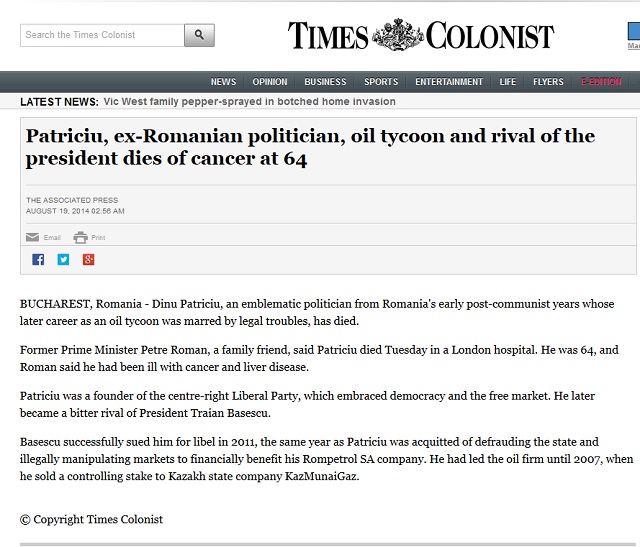The image size is (640, 547).
Task: Go to the Business section
Action: click(x=325, y=82)
